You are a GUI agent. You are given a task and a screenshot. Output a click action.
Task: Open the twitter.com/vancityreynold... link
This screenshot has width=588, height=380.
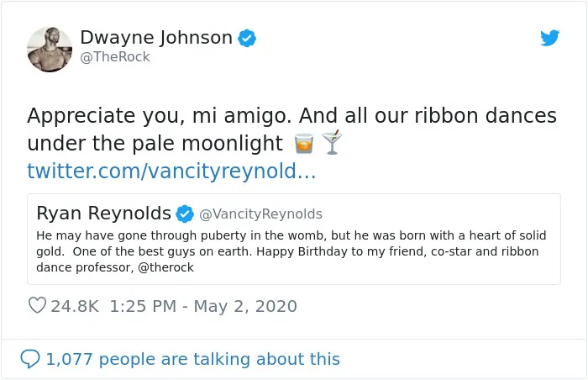tap(171, 172)
